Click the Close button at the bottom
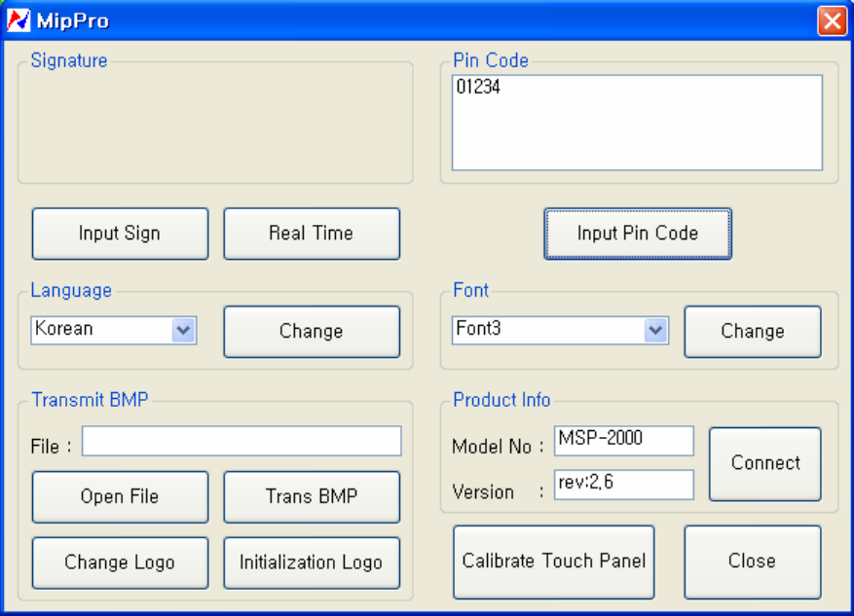 coord(752,562)
